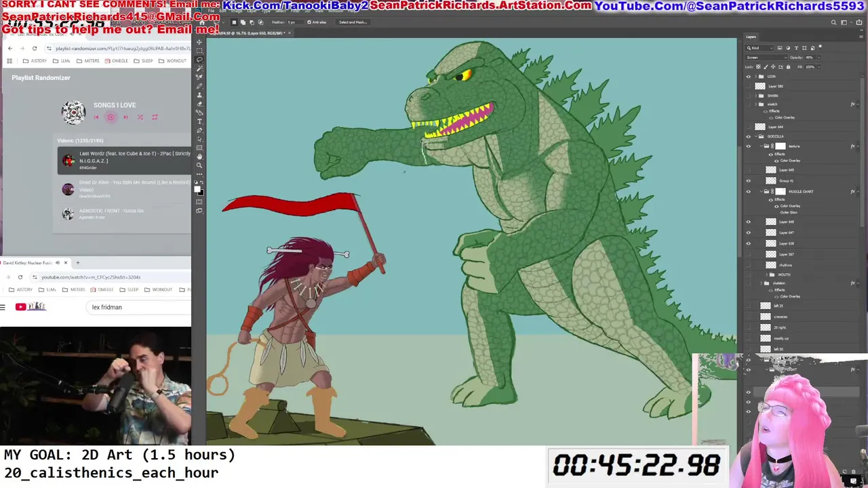Screen dimensions: 868x488
Task: Open the METERS bookmark folder in playlist browser
Action: [x=88, y=61]
